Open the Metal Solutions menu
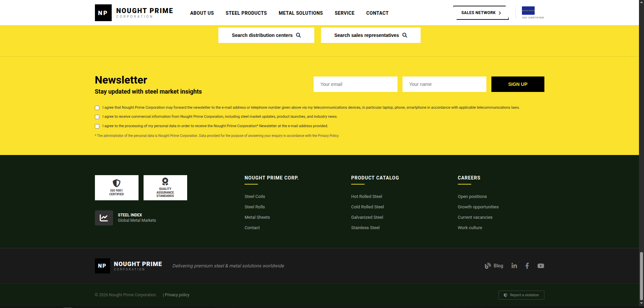 click(301, 13)
